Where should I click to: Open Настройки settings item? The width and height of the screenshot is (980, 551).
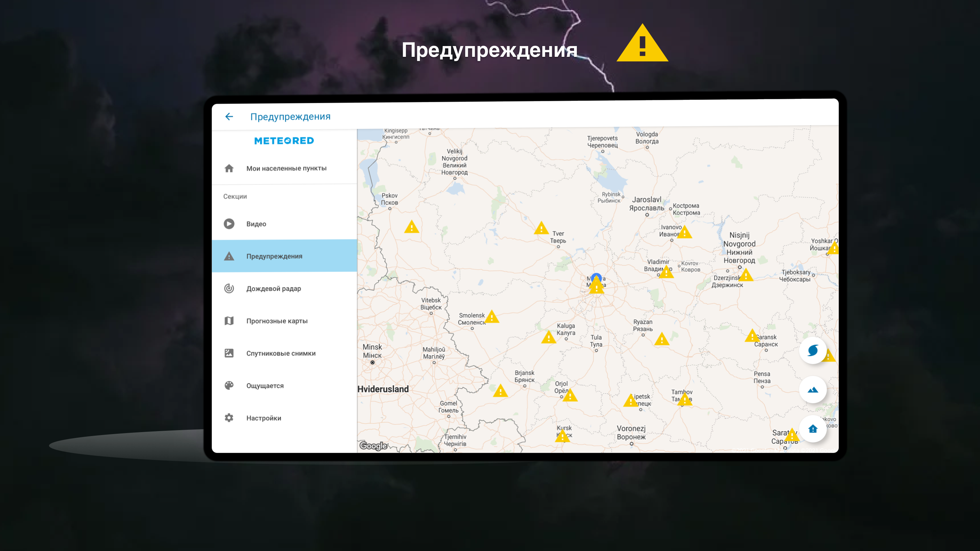coord(263,418)
